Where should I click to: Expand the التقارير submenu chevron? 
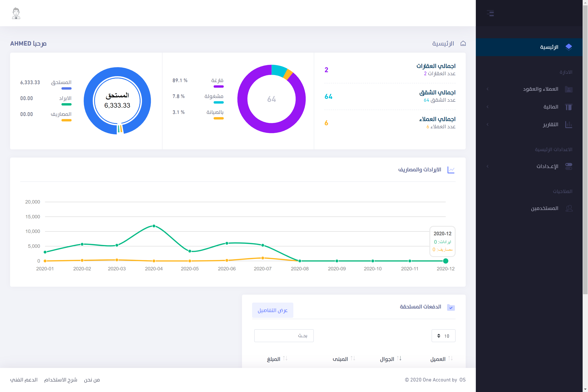click(487, 124)
